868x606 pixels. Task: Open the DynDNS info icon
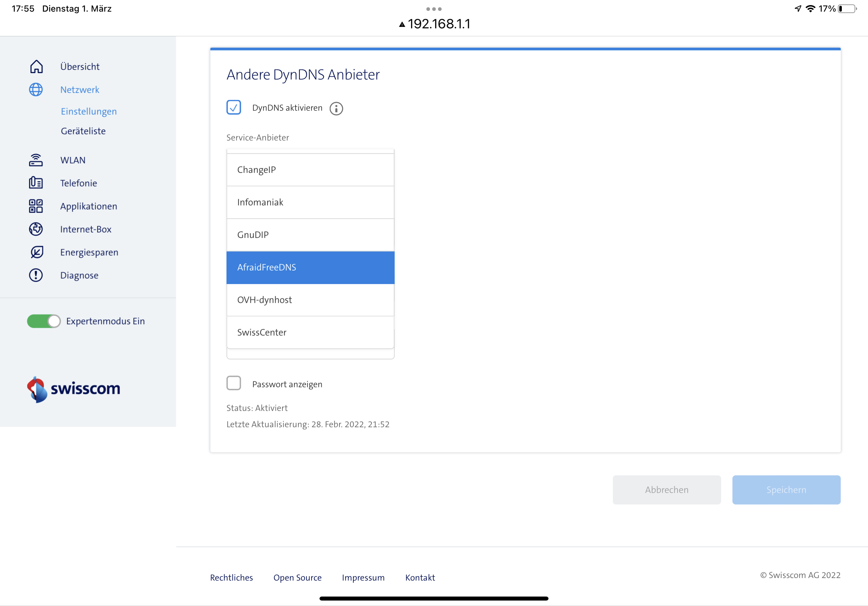[x=336, y=108]
